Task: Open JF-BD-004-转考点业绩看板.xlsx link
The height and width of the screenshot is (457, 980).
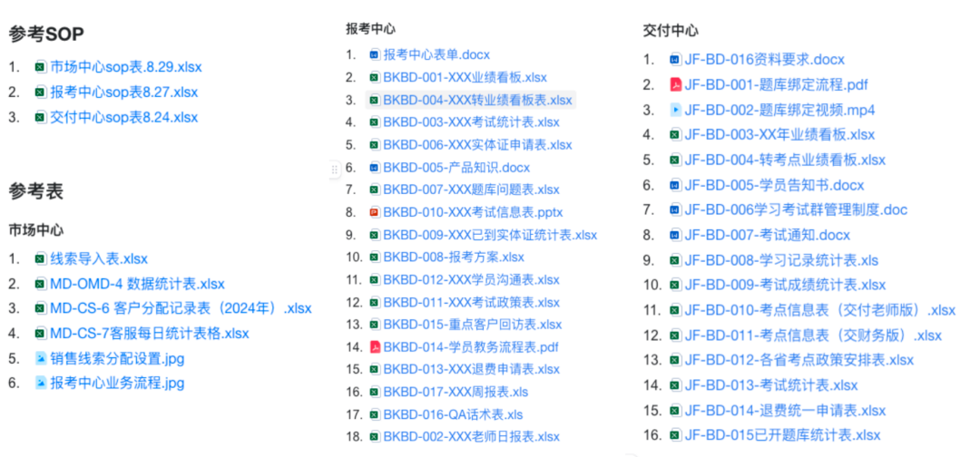Action: (785, 160)
